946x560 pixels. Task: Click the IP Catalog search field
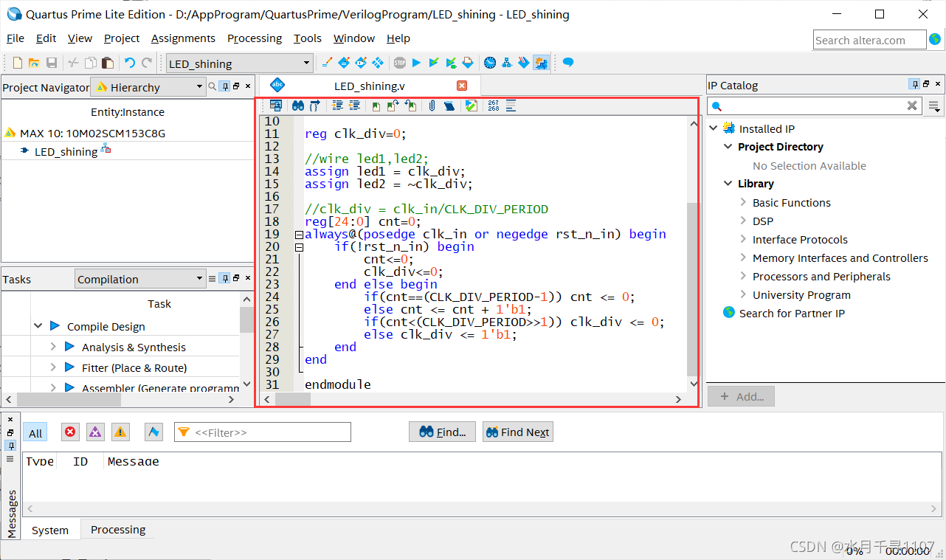click(815, 106)
